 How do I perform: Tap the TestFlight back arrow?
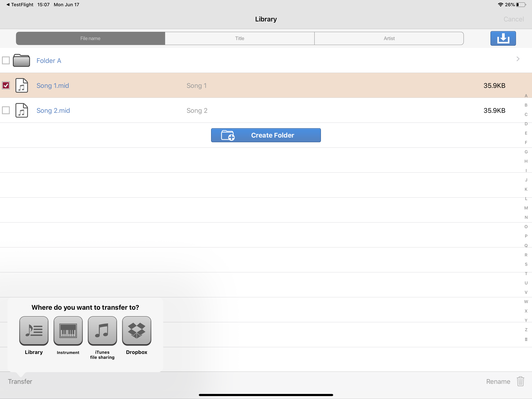click(8, 4)
